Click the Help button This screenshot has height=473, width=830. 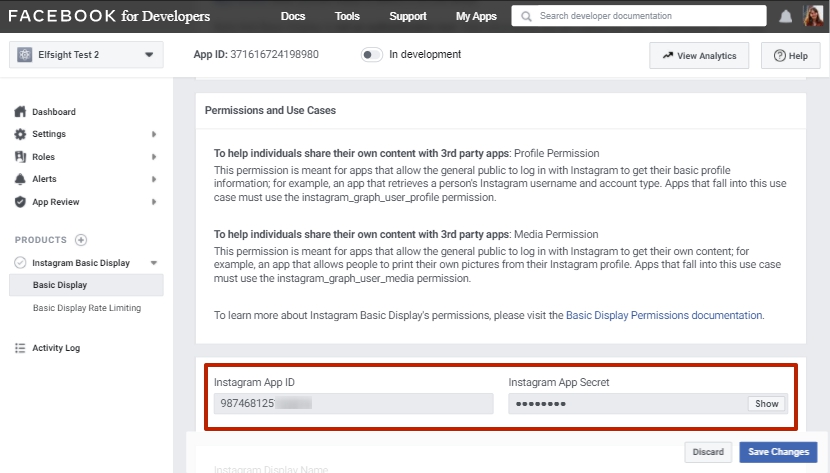(x=790, y=56)
